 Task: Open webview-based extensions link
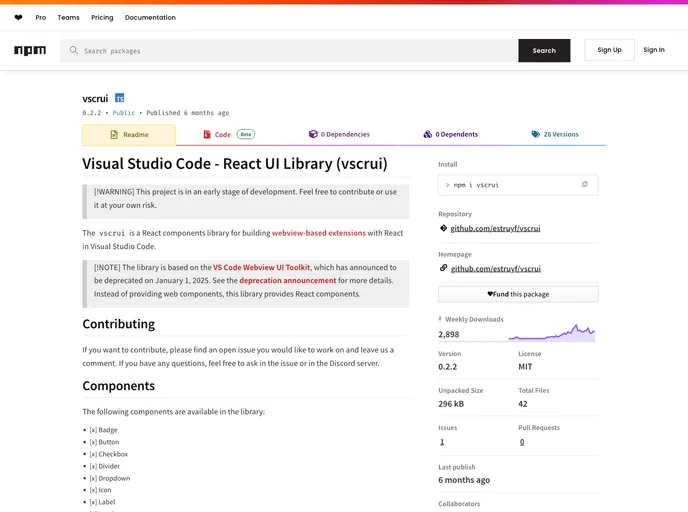[x=319, y=233]
